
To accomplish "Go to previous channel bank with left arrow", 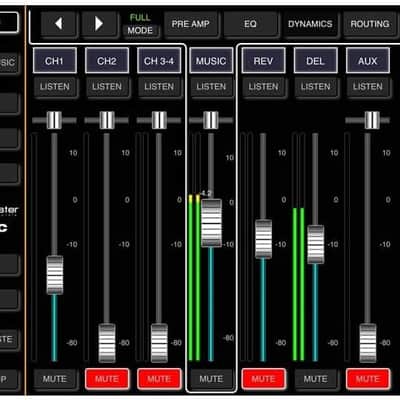I will (59, 24).
